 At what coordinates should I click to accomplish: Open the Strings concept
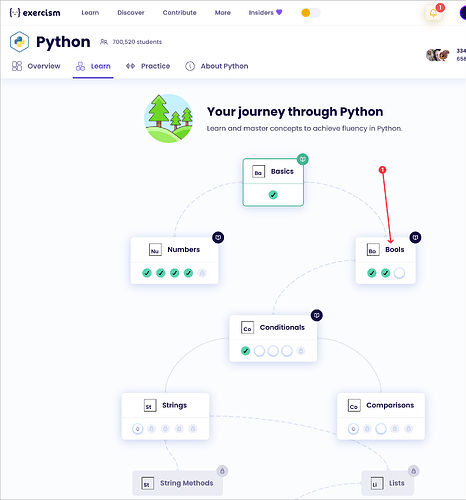pyautogui.click(x=165, y=416)
